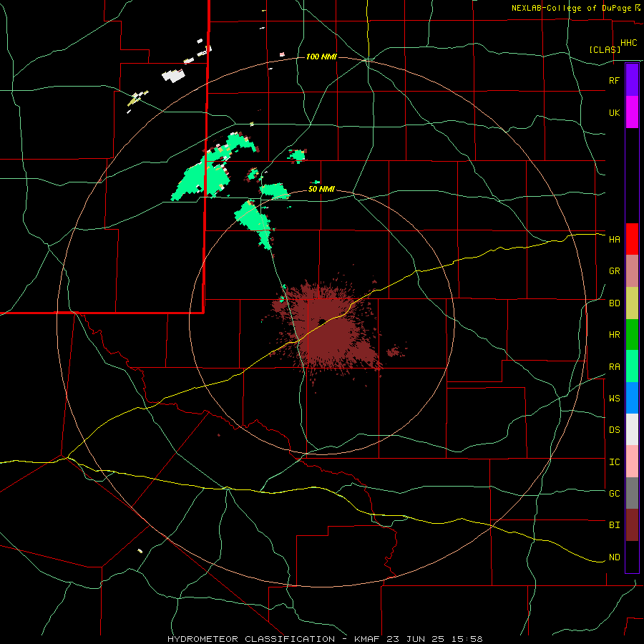Click the HHC product label

(628, 43)
